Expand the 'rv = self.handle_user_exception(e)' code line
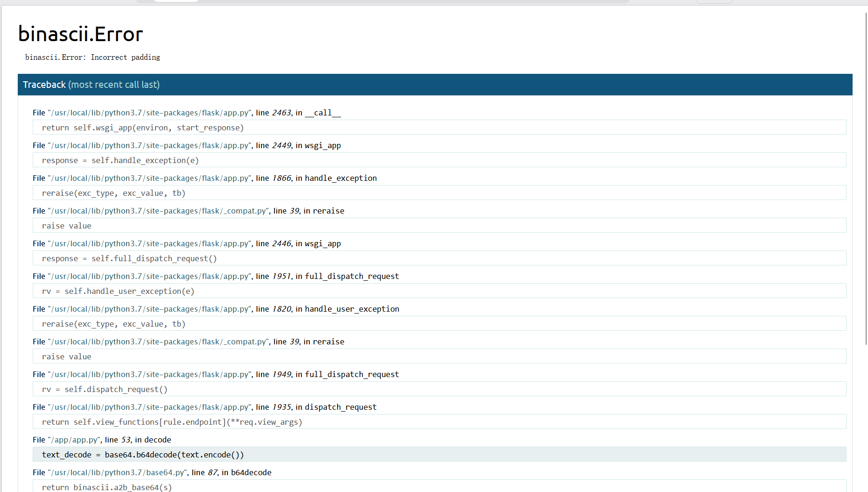Image resolution: width=868 pixels, height=492 pixels. click(118, 291)
